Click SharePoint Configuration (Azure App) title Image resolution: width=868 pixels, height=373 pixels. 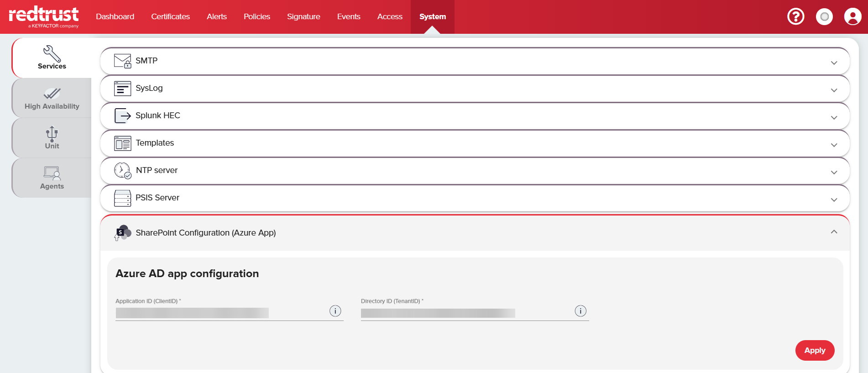[206, 233]
